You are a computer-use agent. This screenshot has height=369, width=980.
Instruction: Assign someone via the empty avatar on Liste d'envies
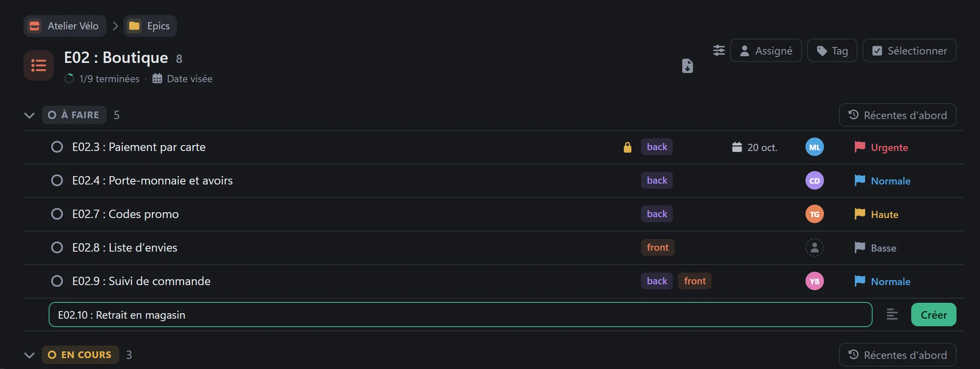(814, 248)
